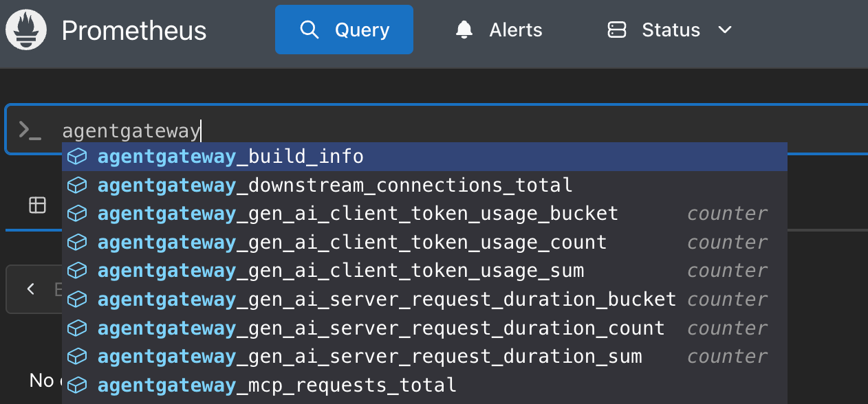Click cube icon beside agentgateway_build_info

[x=77, y=157]
